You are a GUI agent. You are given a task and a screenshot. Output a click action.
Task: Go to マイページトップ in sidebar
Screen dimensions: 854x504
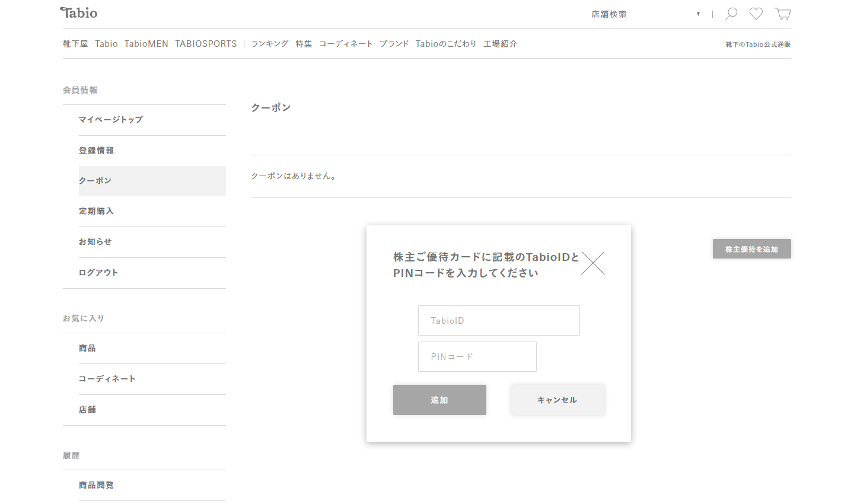152,120
